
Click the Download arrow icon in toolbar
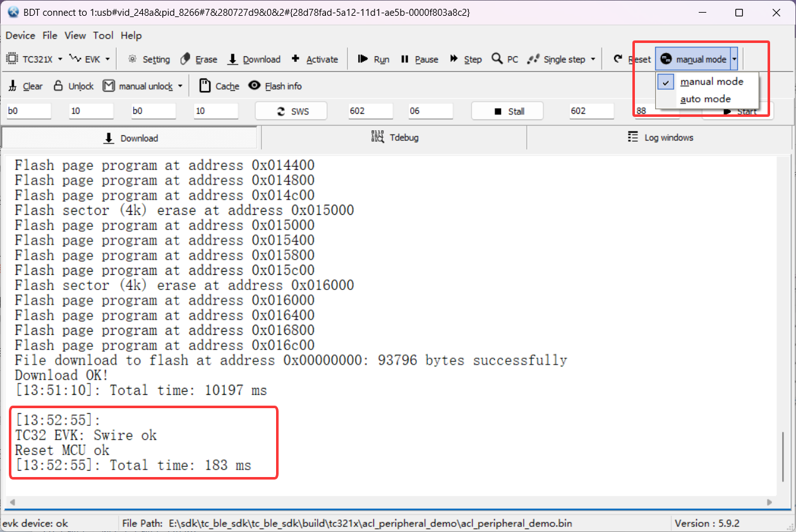coord(232,59)
